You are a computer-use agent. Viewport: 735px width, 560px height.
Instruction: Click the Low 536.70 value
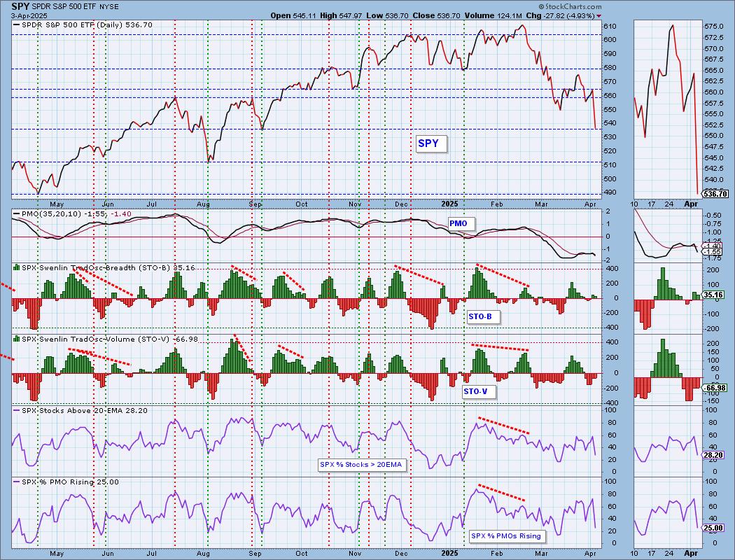(x=387, y=15)
